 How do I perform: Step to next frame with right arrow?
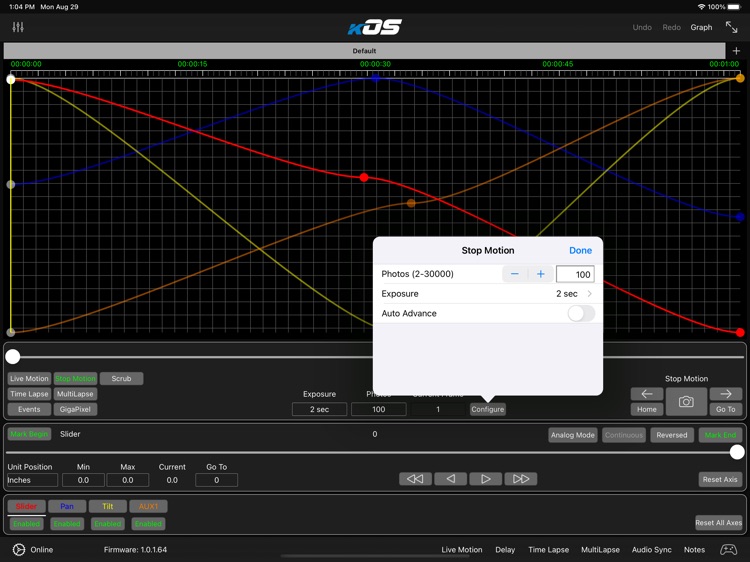click(726, 394)
